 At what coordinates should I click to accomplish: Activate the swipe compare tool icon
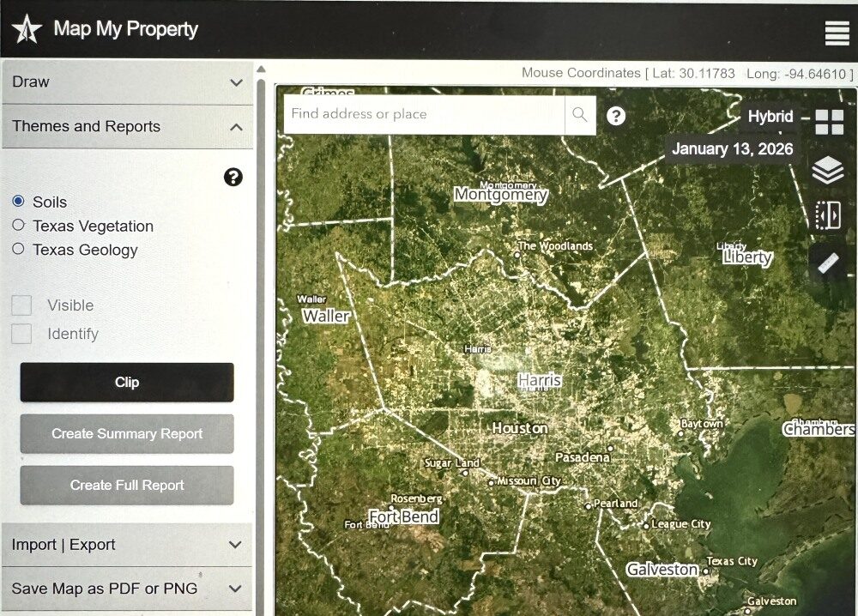(x=828, y=215)
